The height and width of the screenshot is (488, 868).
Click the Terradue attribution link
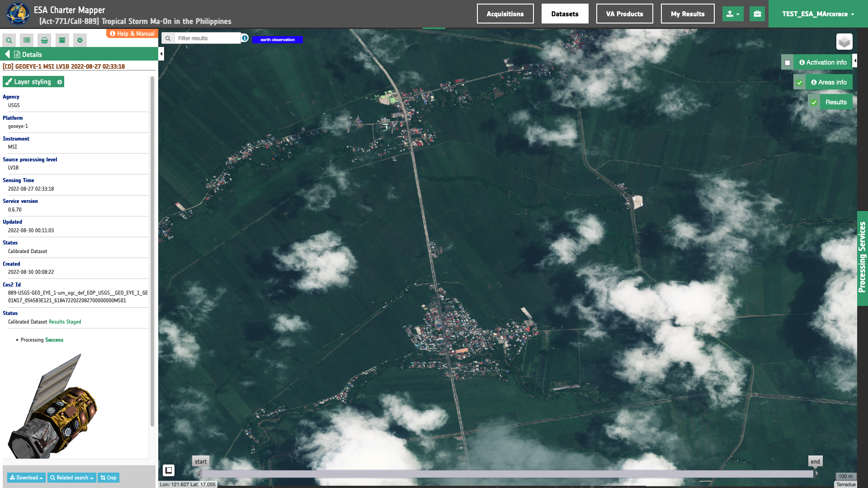point(846,484)
